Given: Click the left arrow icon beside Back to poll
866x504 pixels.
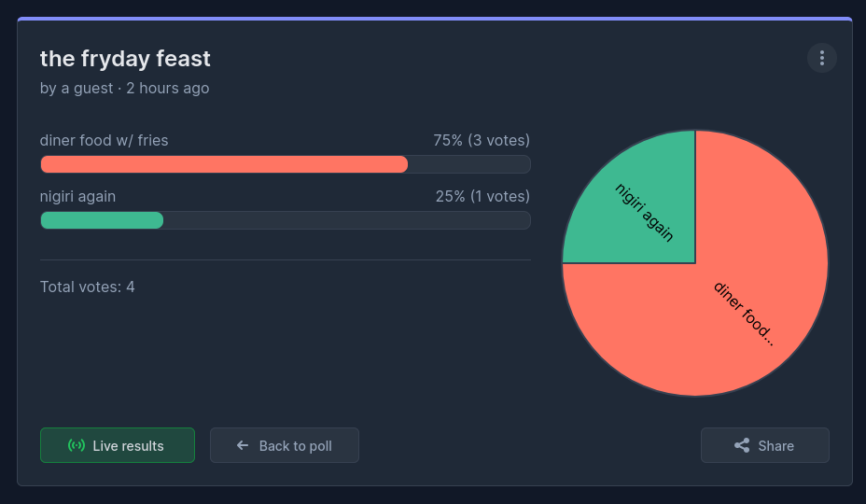Looking at the screenshot, I should coord(243,446).
